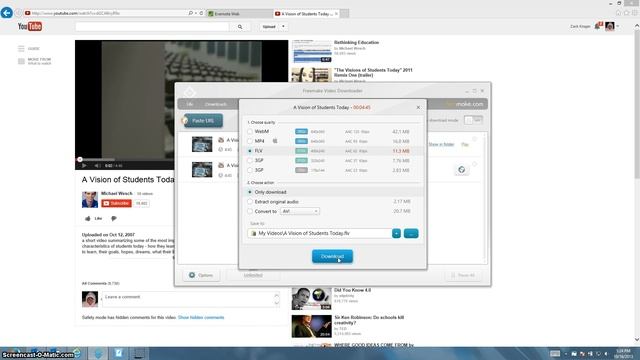Choose the Only download action
This screenshot has height=360, width=640.
(x=250, y=192)
